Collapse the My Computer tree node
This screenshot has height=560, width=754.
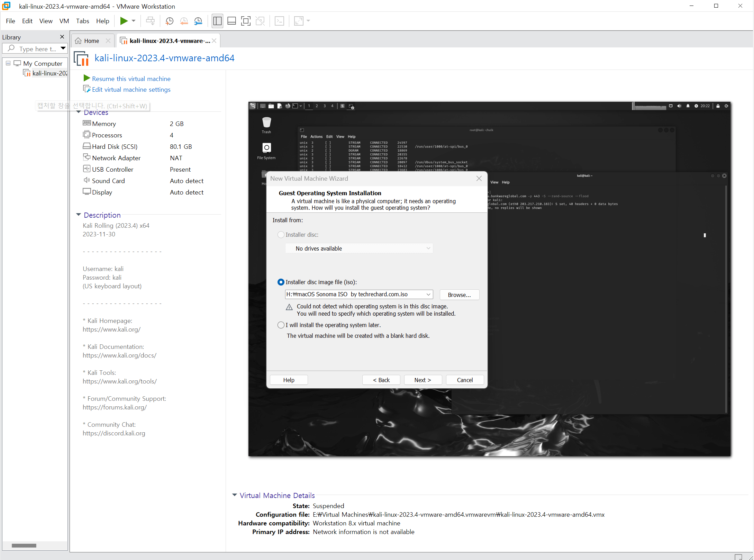click(8, 63)
